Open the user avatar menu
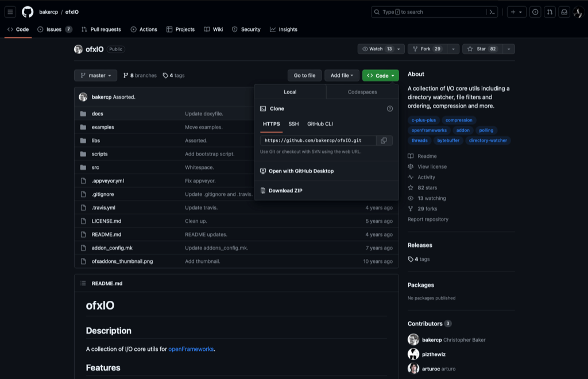Screen dimensions: 588x379 [x=578, y=12]
